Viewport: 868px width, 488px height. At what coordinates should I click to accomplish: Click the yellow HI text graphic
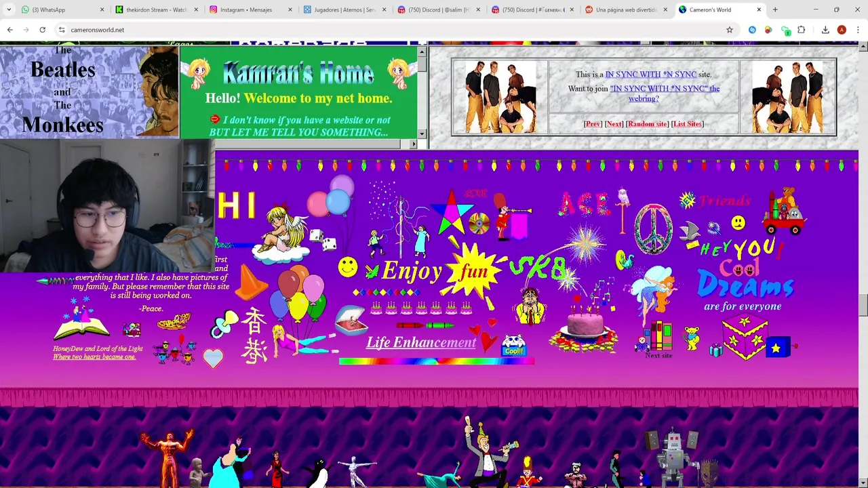pyautogui.click(x=237, y=205)
